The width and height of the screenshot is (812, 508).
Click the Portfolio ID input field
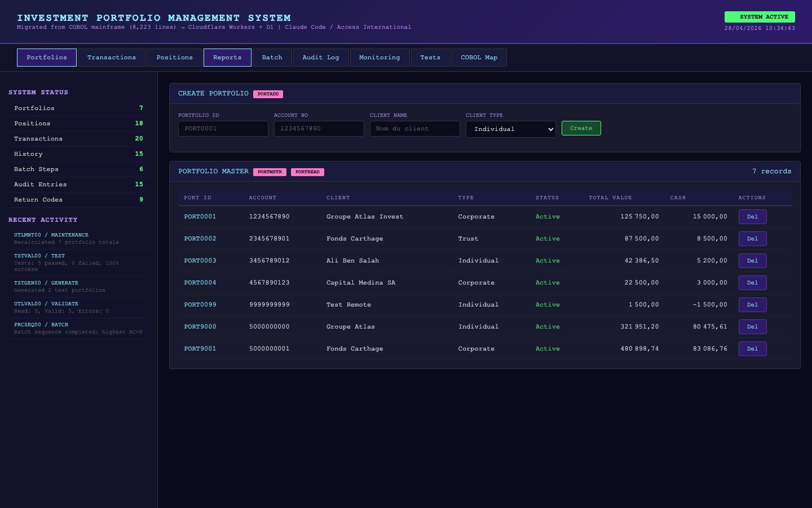click(223, 129)
